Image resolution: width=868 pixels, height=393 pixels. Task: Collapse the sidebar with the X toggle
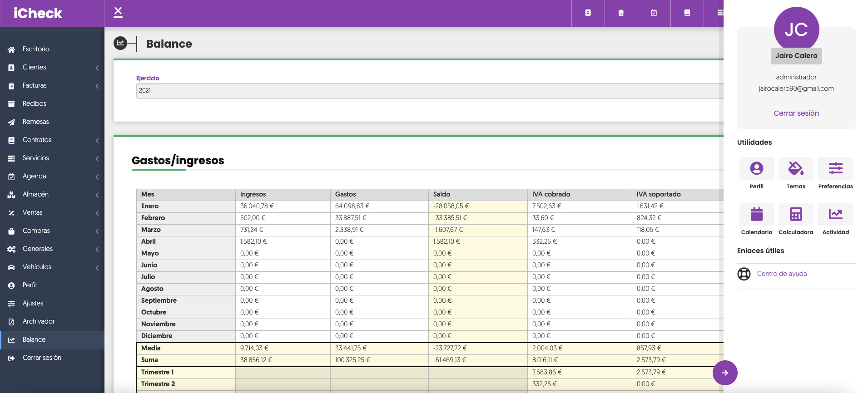pyautogui.click(x=118, y=12)
